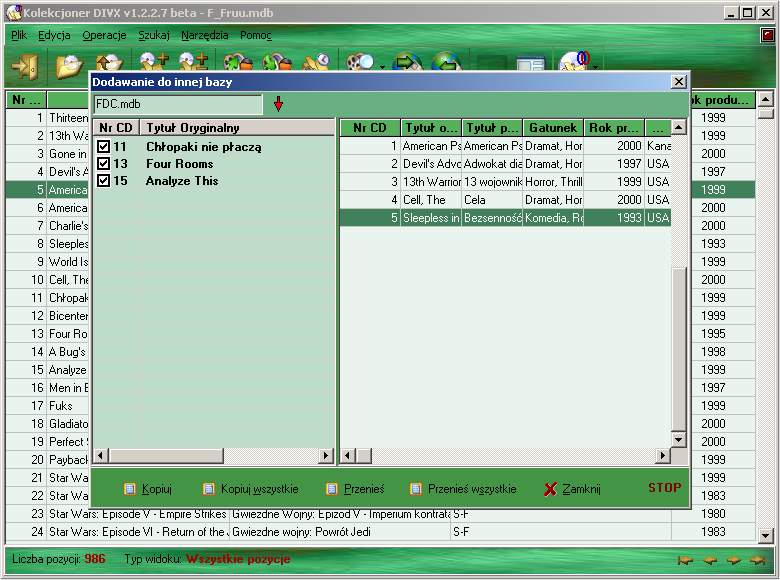The width and height of the screenshot is (780, 580).
Task: Click the open folder toolbar icon
Action: click(x=68, y=67)
